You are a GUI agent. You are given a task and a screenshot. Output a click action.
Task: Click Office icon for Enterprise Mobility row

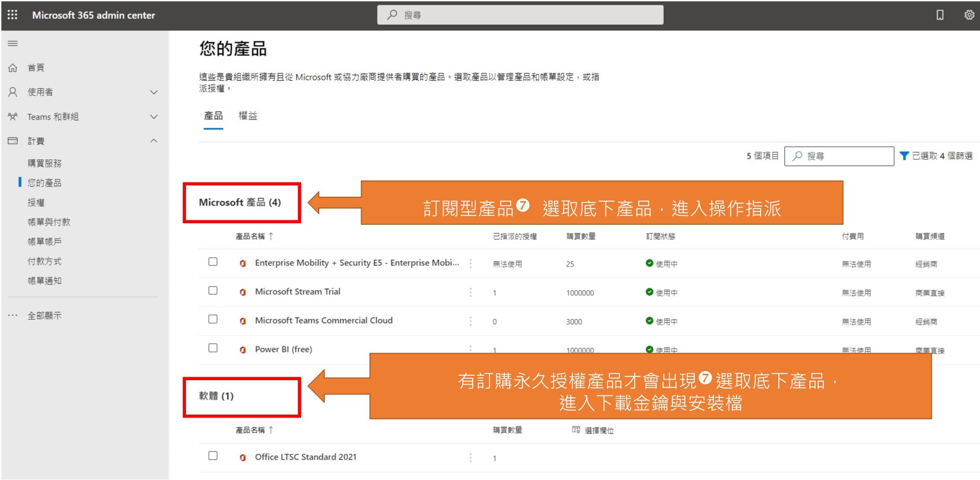coord(243,263)
